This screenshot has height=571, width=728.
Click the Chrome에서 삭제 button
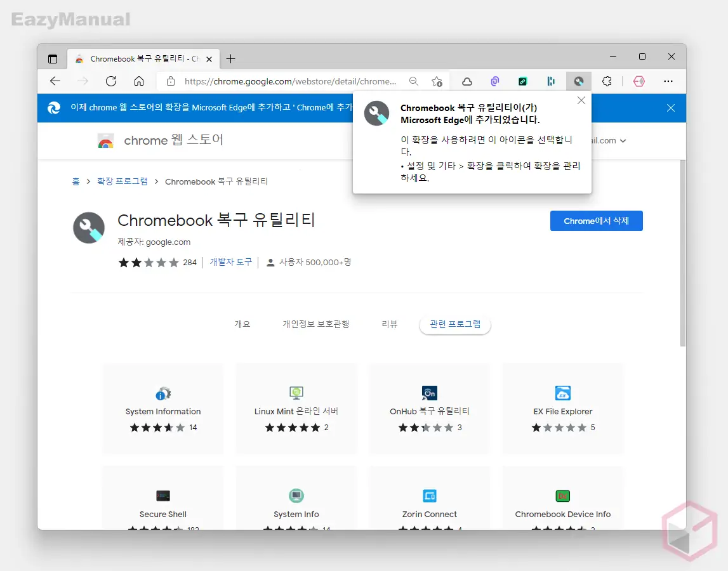596,221
